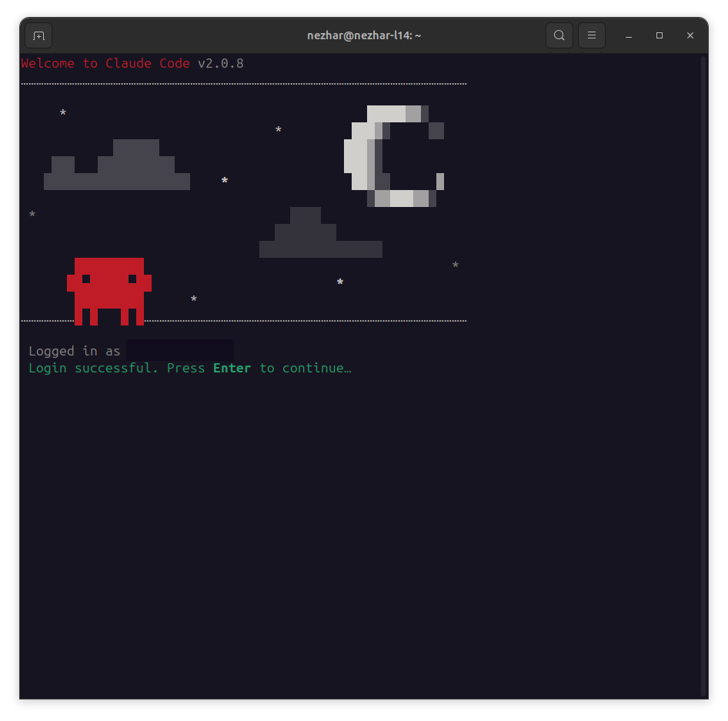The height and width of the screenshot is (721, 728).
Task: Click the 'to continue…' text
Action: (x=306, y=368)
